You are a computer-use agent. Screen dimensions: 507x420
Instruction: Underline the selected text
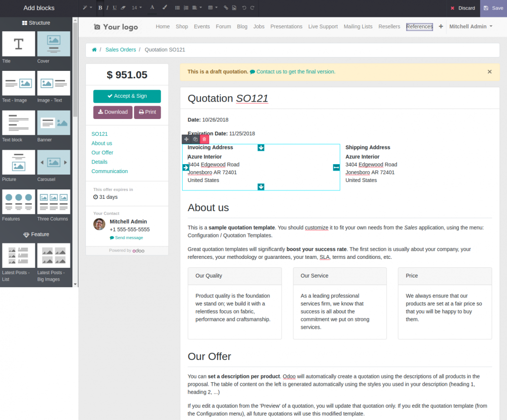click(x=114, y=7)
